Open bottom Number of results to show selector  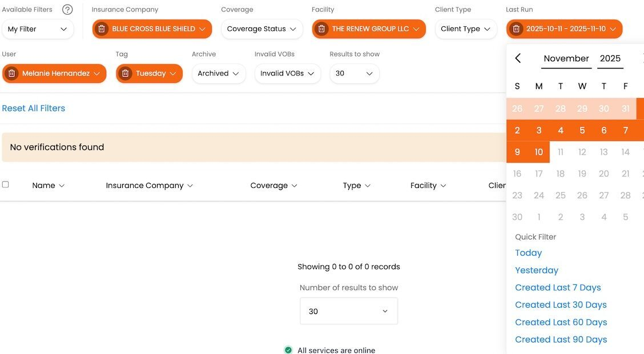(348, 311)
